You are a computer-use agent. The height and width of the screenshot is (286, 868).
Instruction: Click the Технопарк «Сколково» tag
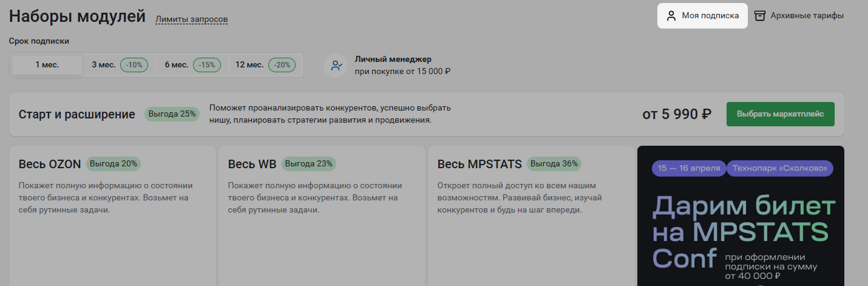pos(780,168)
